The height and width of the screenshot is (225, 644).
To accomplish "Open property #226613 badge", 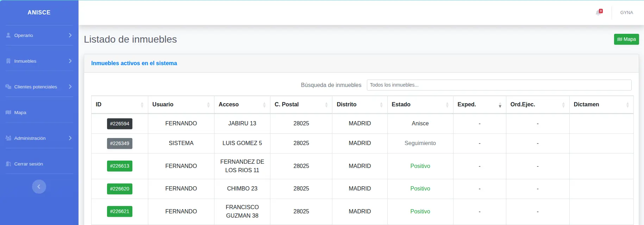I will pyautogui.click(x=120, y=166).
